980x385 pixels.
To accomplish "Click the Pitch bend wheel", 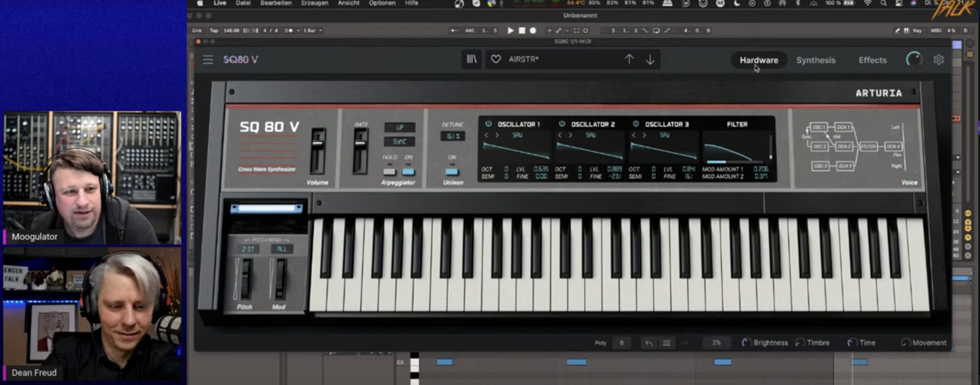I will pyautogui.click(x=247, y=279).
